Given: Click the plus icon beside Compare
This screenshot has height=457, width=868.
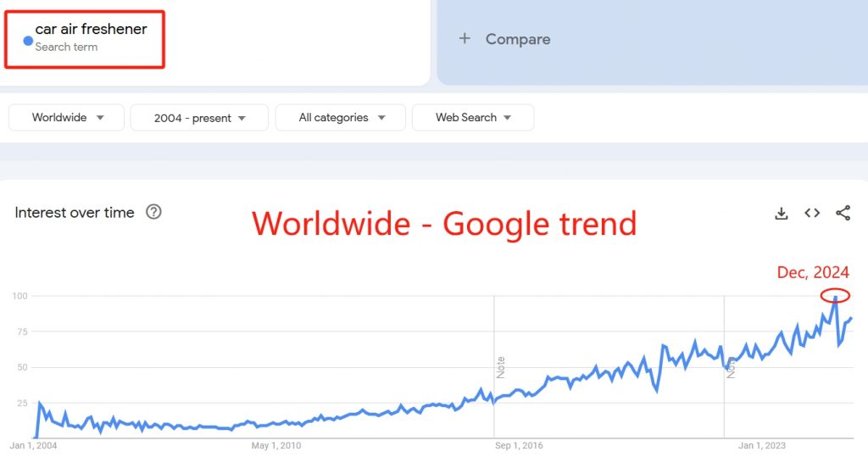Looking at the screenshot, I should point(465,38).
